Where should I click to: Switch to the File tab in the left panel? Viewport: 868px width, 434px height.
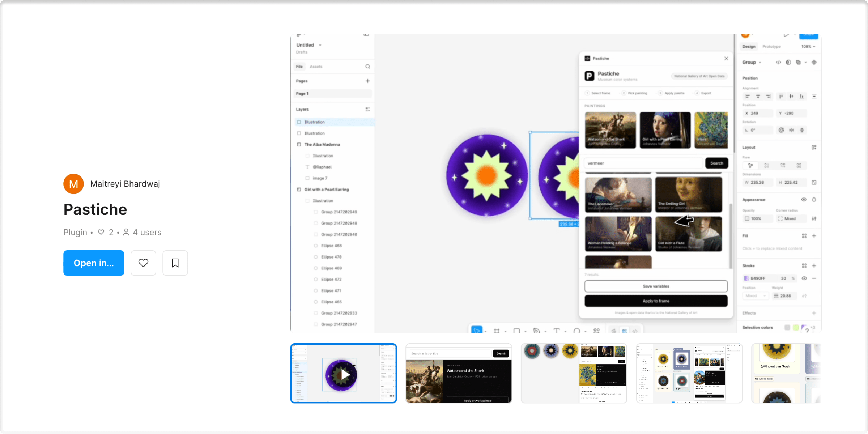299,67
